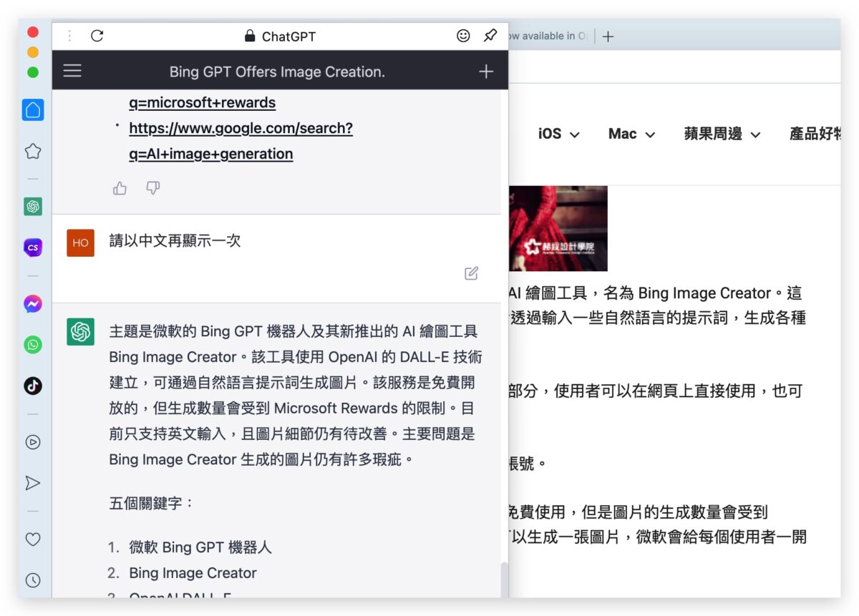Click the ChatGPT panel title text
The width and height of the screenshot is (859, 616).
pos(288,36)
